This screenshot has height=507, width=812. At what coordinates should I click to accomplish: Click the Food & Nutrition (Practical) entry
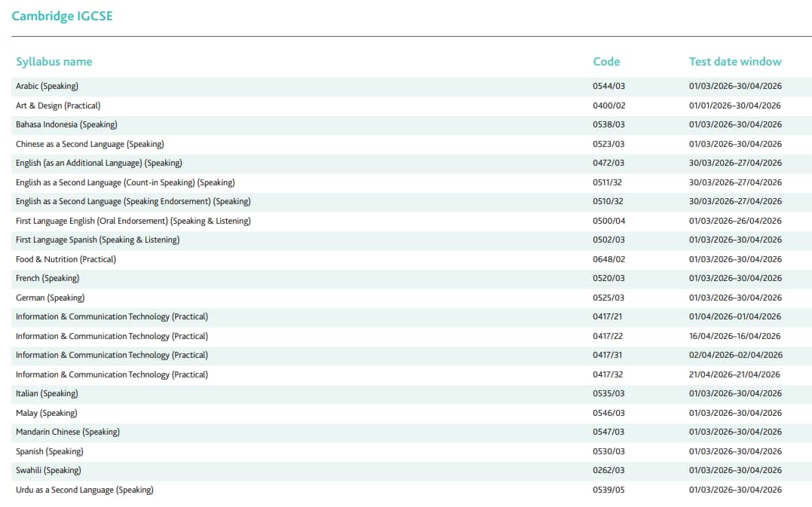(x=66, y=259)
